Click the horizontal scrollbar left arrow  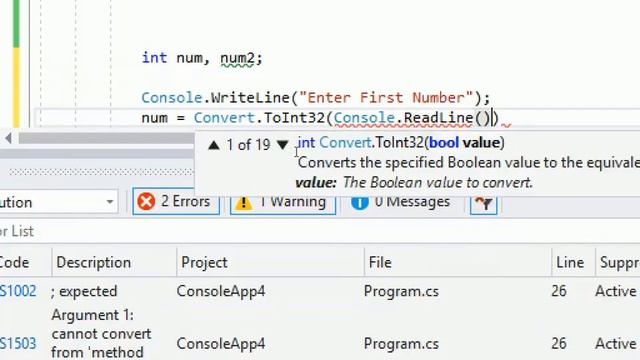click(x=8, y=138)
